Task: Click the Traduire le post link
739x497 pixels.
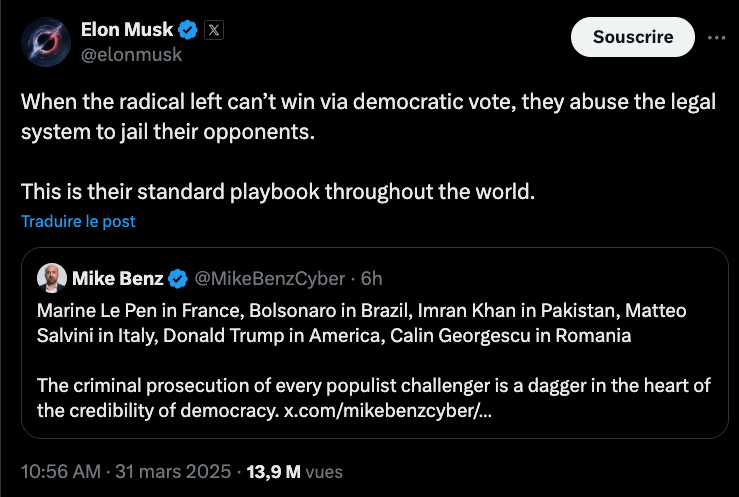Action: point(78,221)
